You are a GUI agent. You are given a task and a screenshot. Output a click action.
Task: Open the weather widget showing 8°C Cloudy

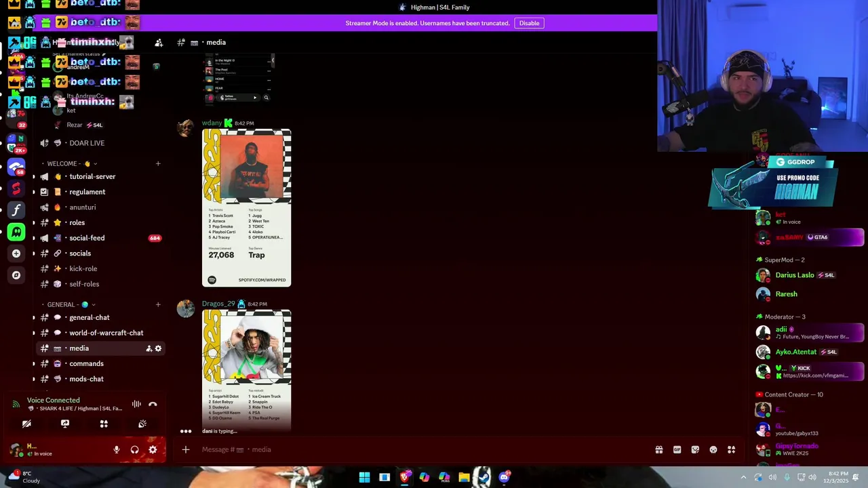[x=24, y=477]
